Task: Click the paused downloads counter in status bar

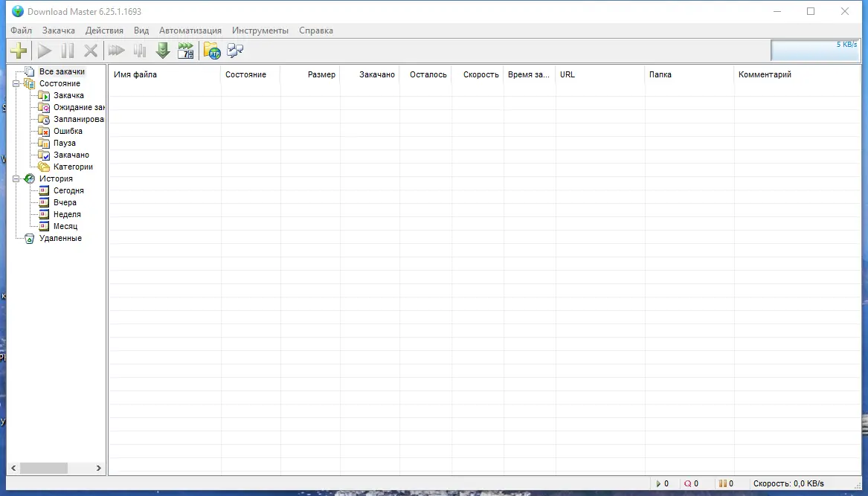Action: [726, 484]
